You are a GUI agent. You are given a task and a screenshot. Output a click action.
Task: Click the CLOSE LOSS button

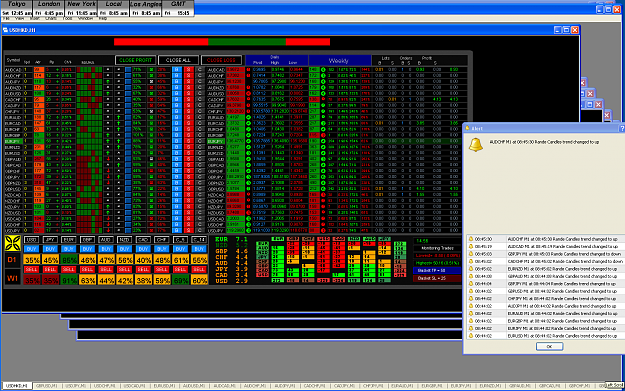(221, 60)
